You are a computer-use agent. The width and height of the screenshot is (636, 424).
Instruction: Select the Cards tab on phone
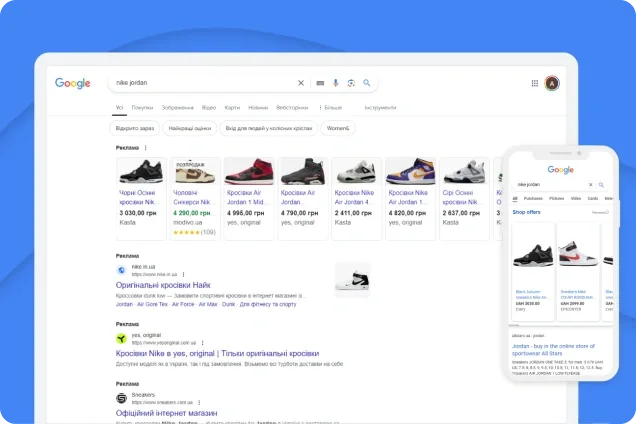pos(593,199)
